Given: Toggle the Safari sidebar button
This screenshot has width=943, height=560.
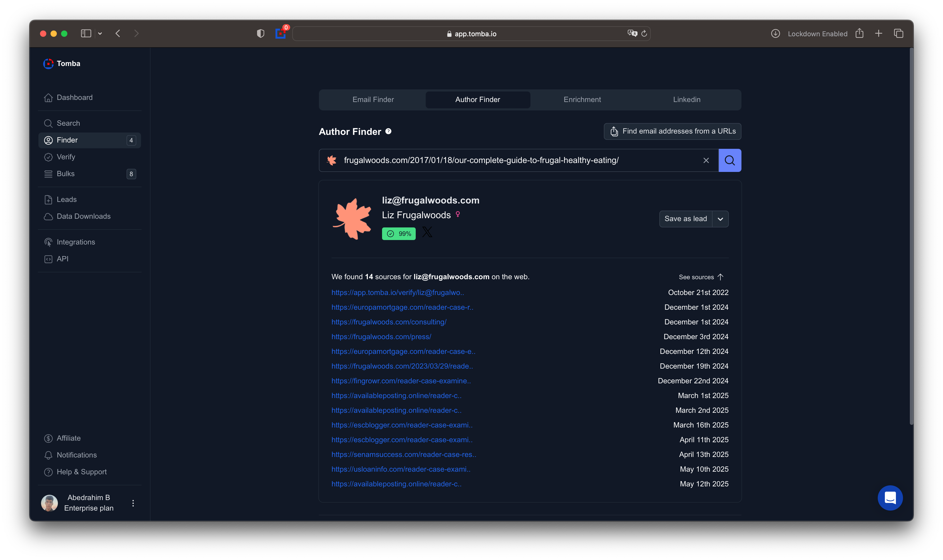Looking at the screenshot, I should (86, 34).
